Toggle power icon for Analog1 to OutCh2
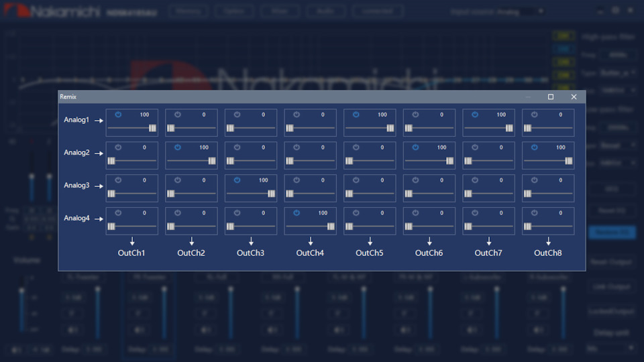644x362 pixels. coord(177,115)
